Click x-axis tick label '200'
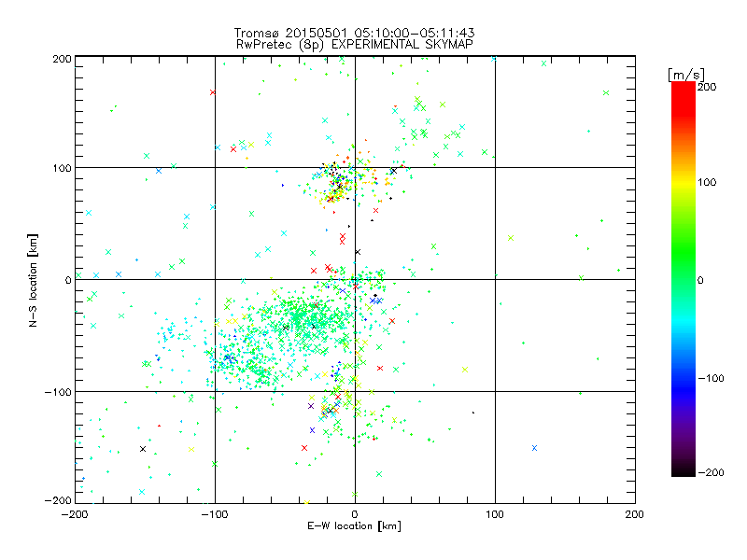The width and height of the screenshot is (747, 560). pos(635,514)
